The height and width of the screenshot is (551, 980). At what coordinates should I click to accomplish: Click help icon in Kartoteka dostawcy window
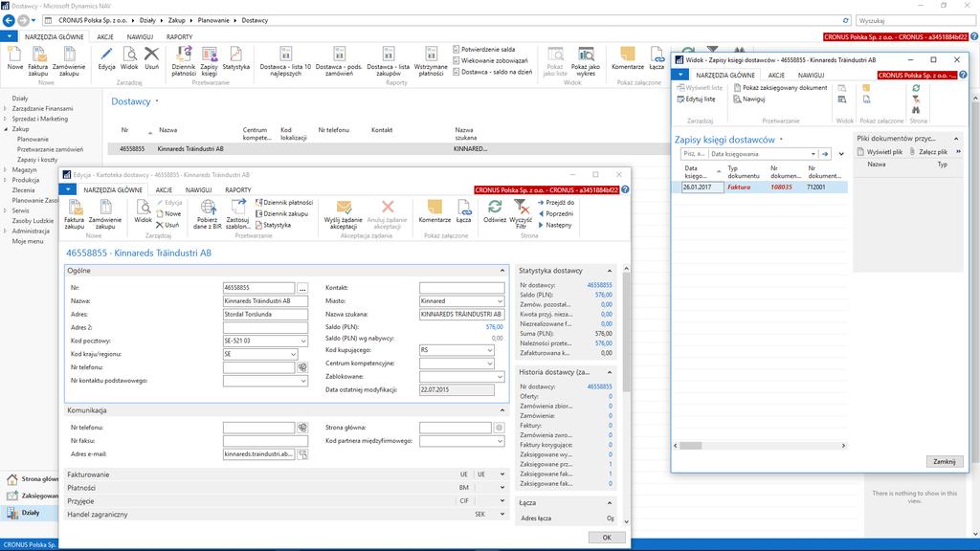coord(625,190)
